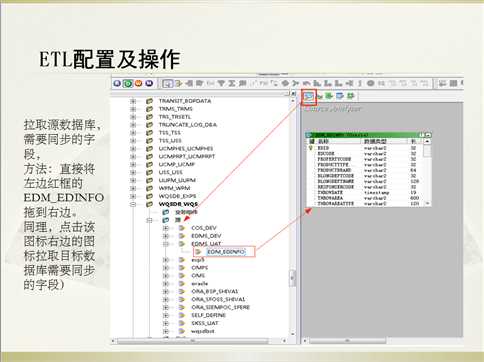This screenshot has width=484, height=362.
Task: Select the ORA_SIEMPOC_SFERE source
Action: [x=220, y=307]
